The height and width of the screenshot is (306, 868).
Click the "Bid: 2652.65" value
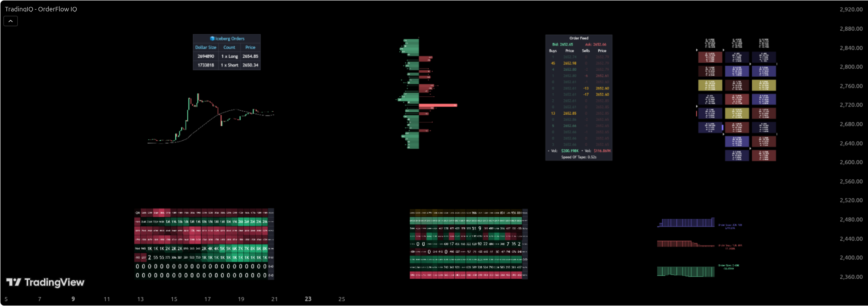pos(562,44)
